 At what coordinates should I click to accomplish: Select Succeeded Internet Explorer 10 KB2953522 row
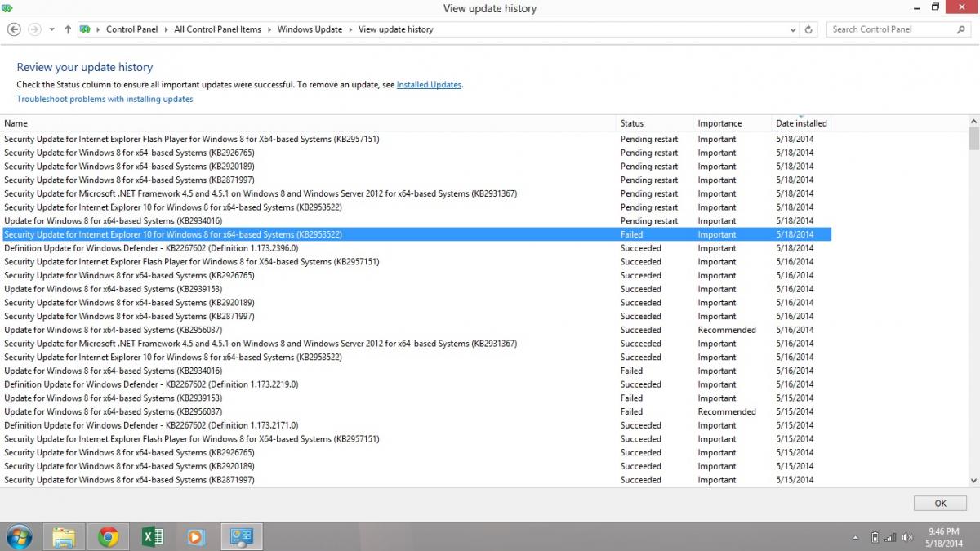416,357
